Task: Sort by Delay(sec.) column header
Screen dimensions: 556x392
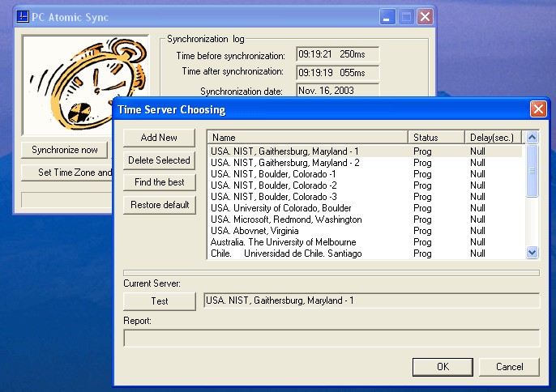Action: point(494,138)
